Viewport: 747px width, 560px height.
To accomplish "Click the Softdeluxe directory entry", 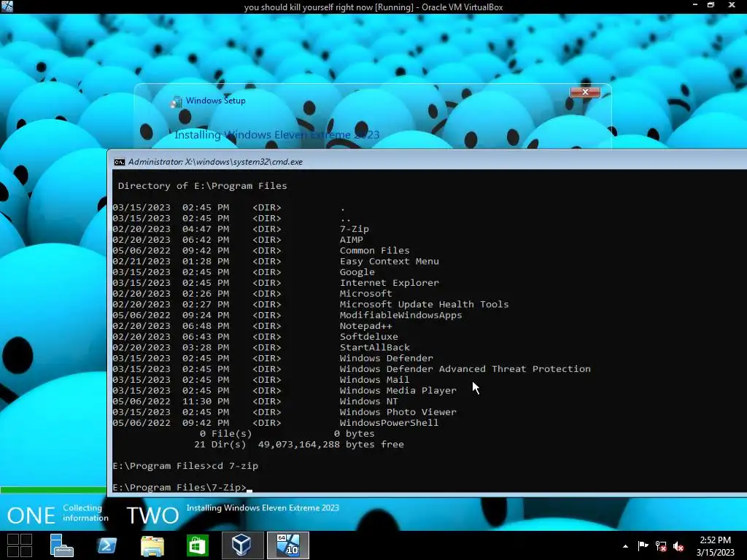I will 368,337.
